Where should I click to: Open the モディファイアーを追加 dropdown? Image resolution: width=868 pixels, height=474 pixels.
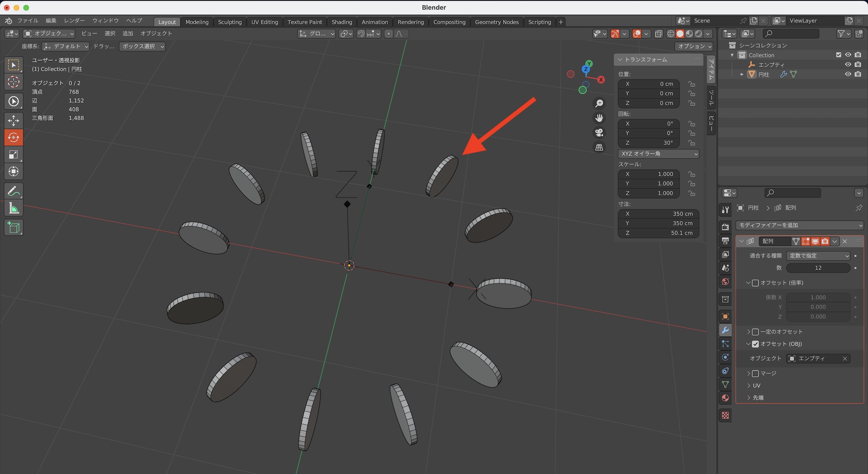pyautogui.click(x=799, y=225)
